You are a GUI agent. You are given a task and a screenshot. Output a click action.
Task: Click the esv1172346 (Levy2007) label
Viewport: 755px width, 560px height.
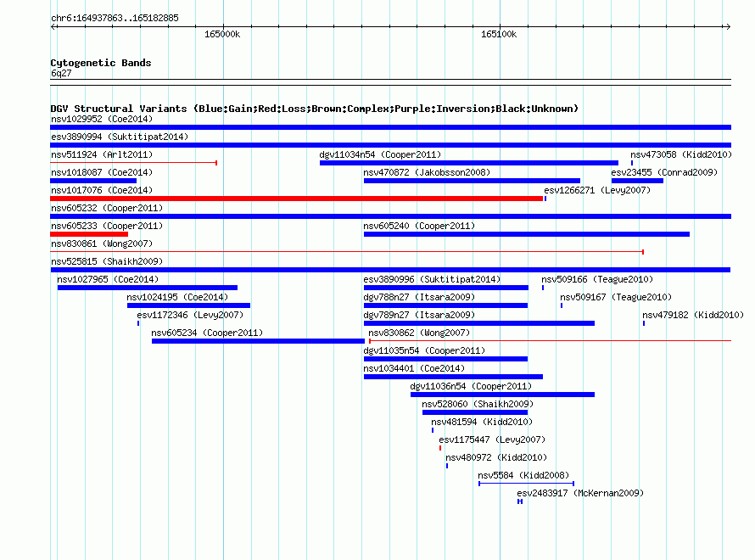coord(190,315)
